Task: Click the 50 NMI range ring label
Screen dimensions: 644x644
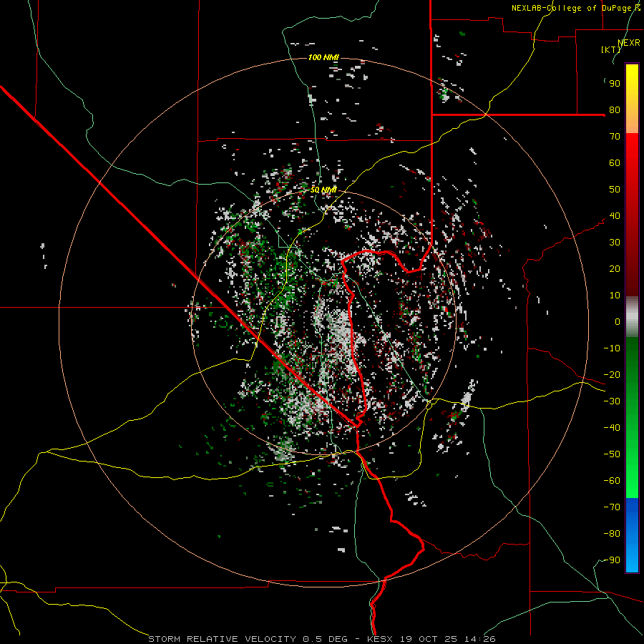Action: (x=323, y=190)
